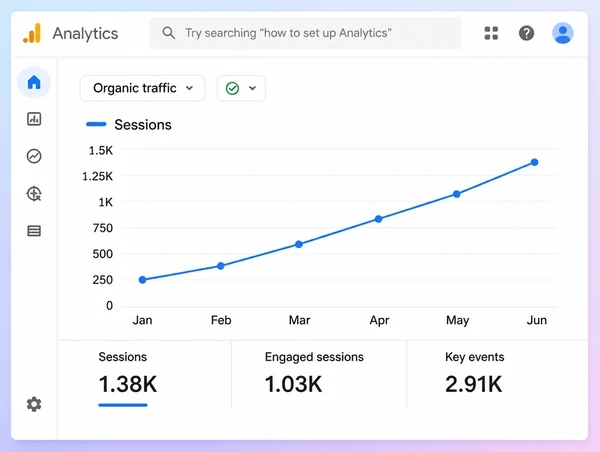Open the apps grid menu

click(491, 33)
